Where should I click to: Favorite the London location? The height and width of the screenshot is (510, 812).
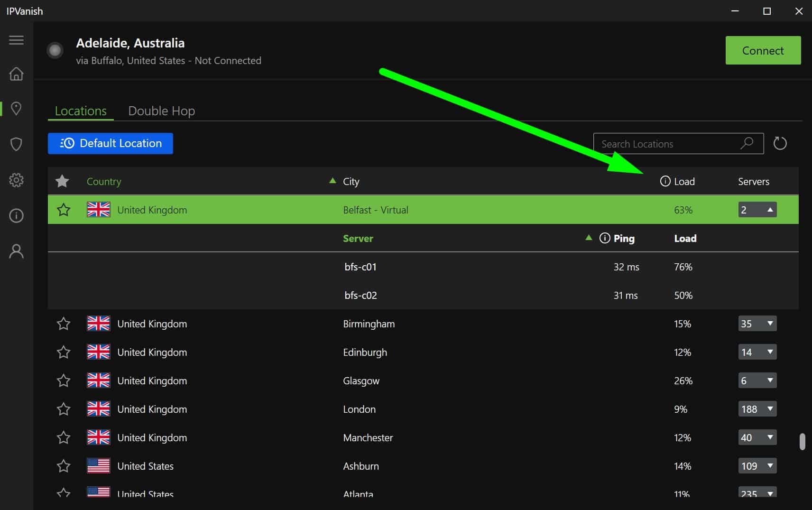64,409
